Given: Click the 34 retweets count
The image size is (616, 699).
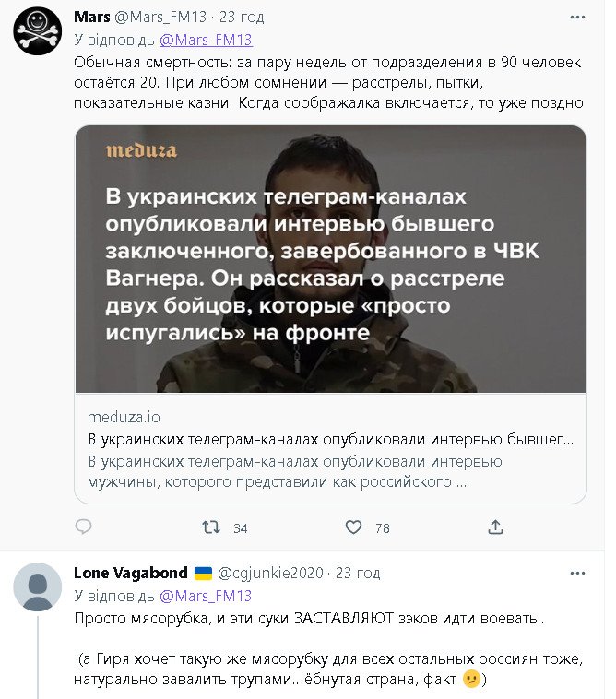Looking at the screenshot, I should coord(241,528).
